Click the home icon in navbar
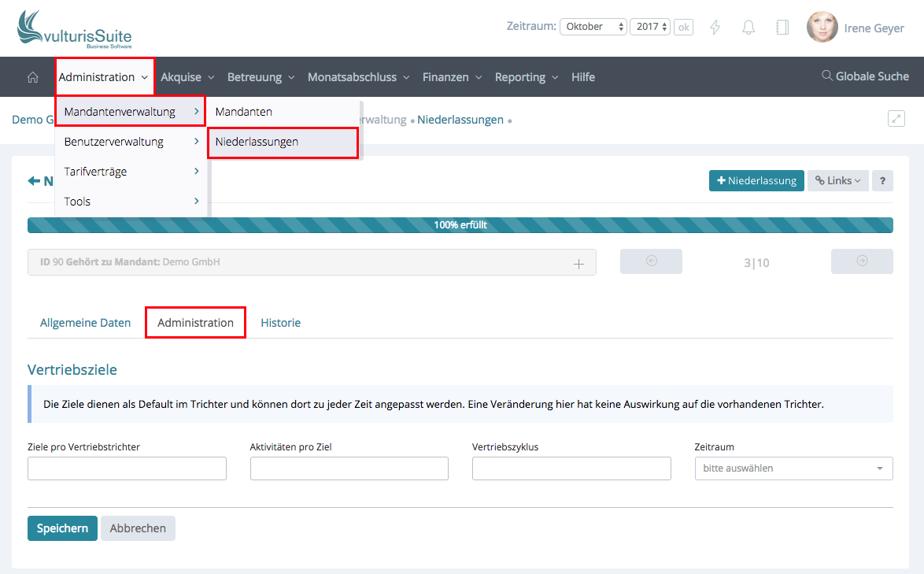The height and width of the screenshot is (574, 924). (x=32, y=77)
